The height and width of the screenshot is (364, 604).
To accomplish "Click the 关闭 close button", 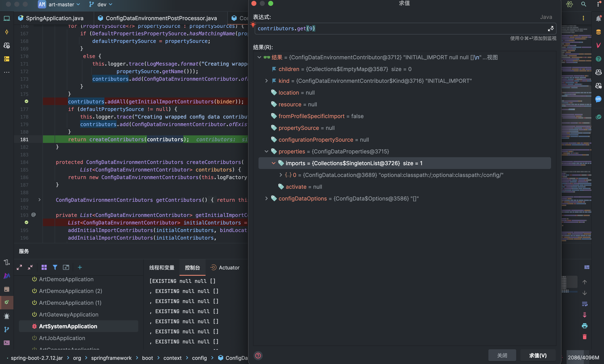I will click(502, 355).
